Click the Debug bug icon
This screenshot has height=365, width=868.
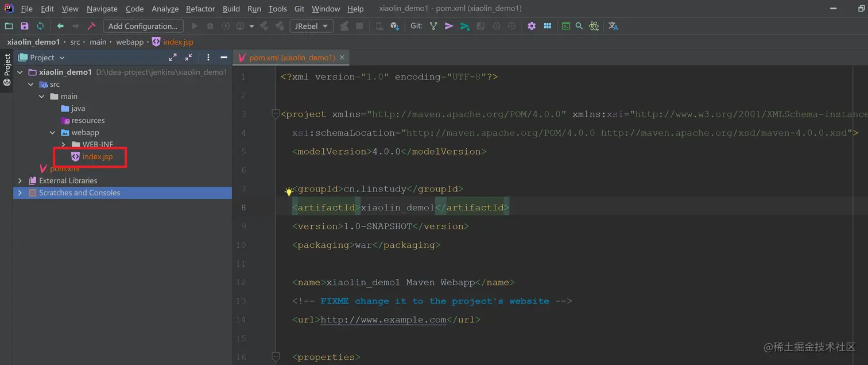pyautogui.click(x=210, y=26)
